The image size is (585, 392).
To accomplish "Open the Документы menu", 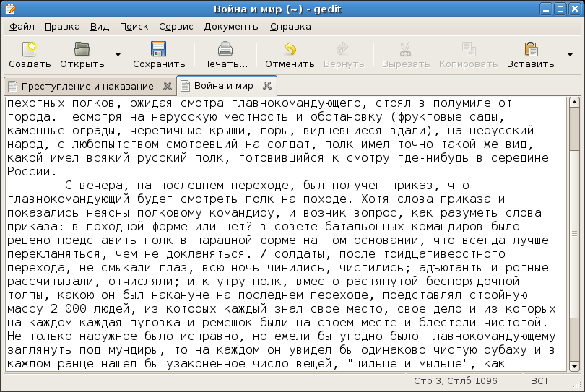I will tap(232, 27).
